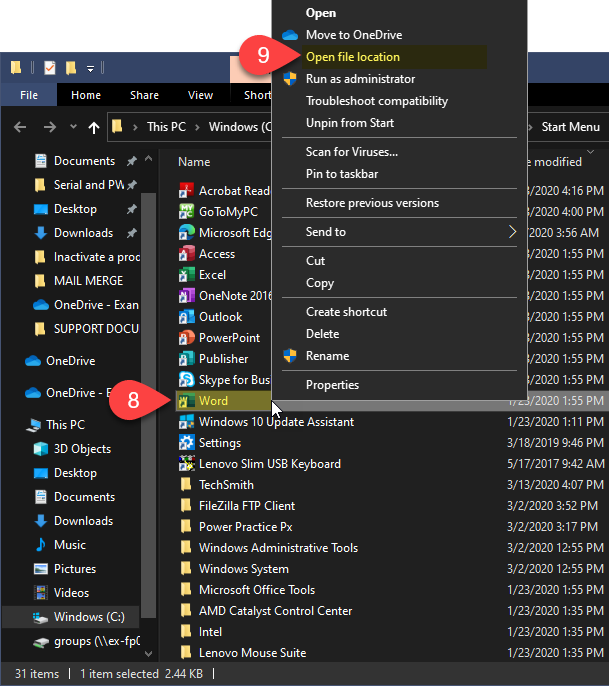Select the PowerPoint shortcut icon
The image size is (609, 686).
(186, 338)
